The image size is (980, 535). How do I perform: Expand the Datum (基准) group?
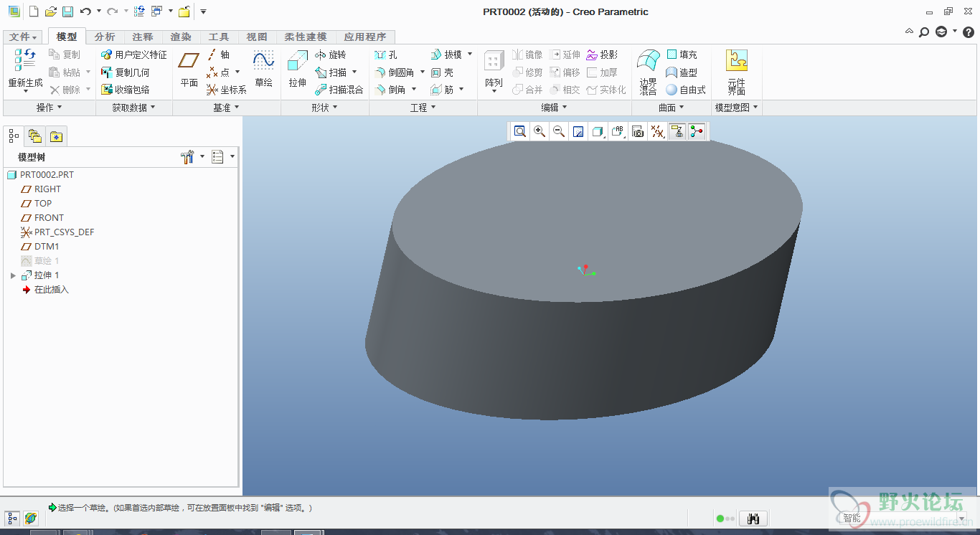[x=226, y=108]
